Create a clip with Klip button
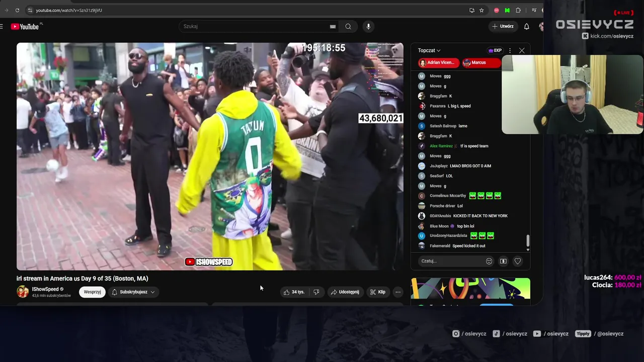The height and width of the screenshot is (362, 644). 378,292
